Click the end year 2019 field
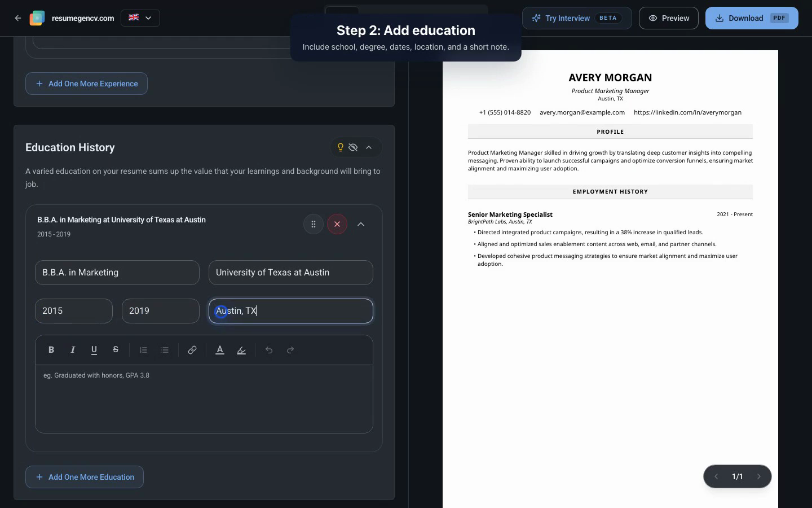This screenshot has height=508, width=812. click(161, 311)
